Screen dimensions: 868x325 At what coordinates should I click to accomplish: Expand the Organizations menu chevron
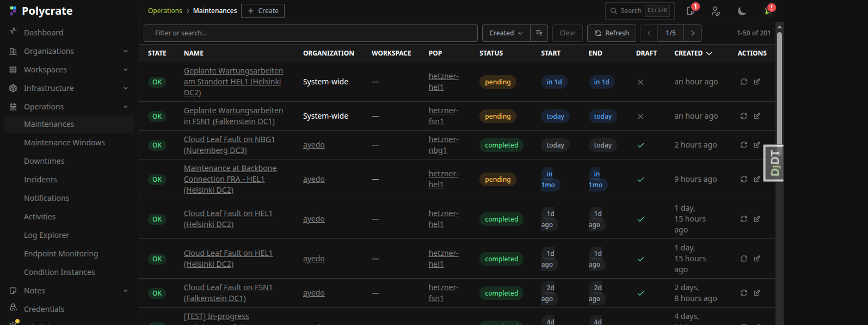(126, 51)
